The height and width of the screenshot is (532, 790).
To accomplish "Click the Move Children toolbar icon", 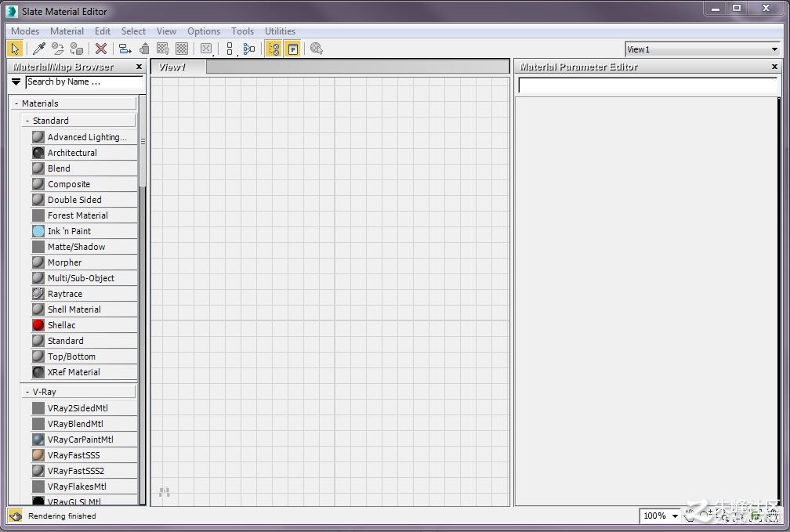I will pos(125,49).
